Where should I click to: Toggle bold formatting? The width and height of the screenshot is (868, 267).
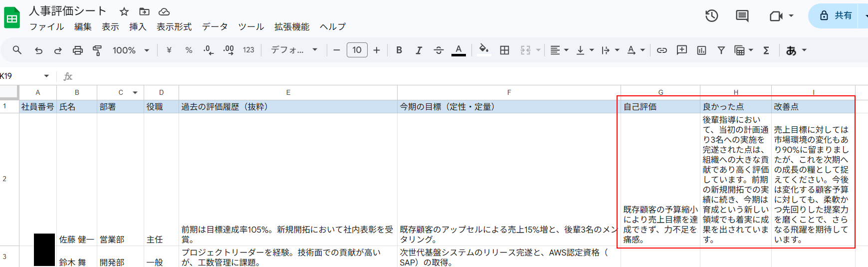point(399,50)
